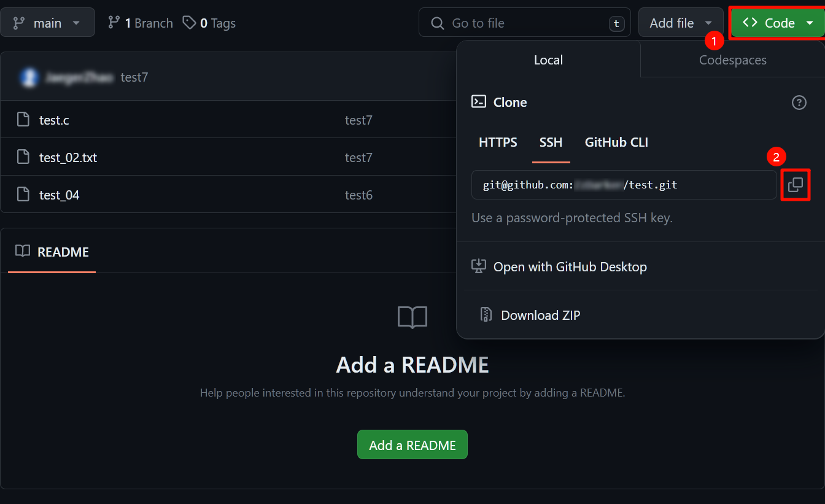The width and height of the screenshot is (825, 504).
Task: Click the Clone help question mark icon
Action: [x=799, y=102]
